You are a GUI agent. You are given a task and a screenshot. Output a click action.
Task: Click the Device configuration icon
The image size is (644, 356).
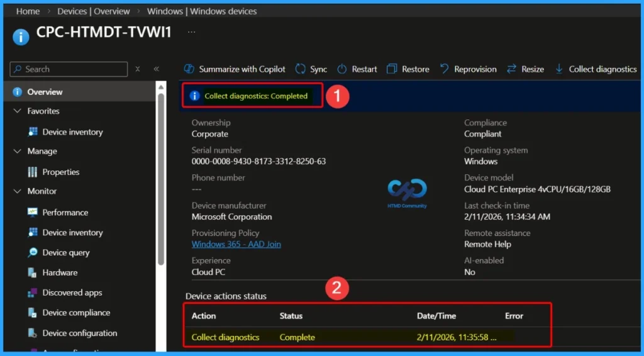point(33,333)
